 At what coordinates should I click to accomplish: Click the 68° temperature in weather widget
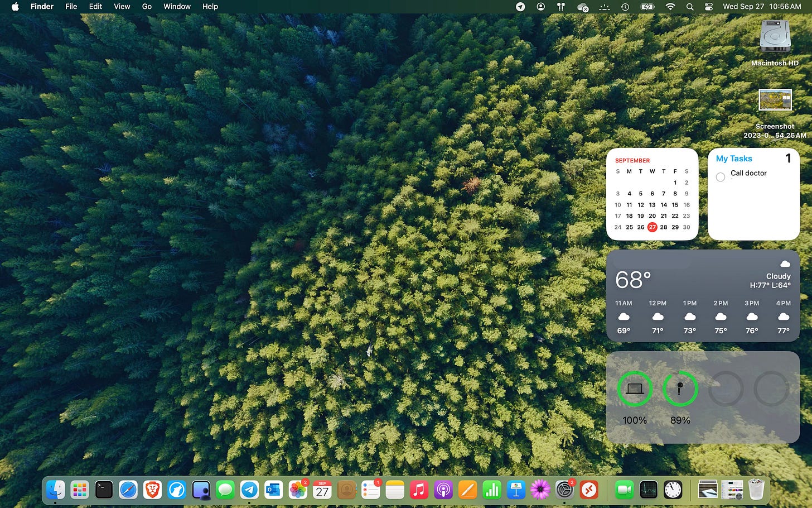coord(633,280)
